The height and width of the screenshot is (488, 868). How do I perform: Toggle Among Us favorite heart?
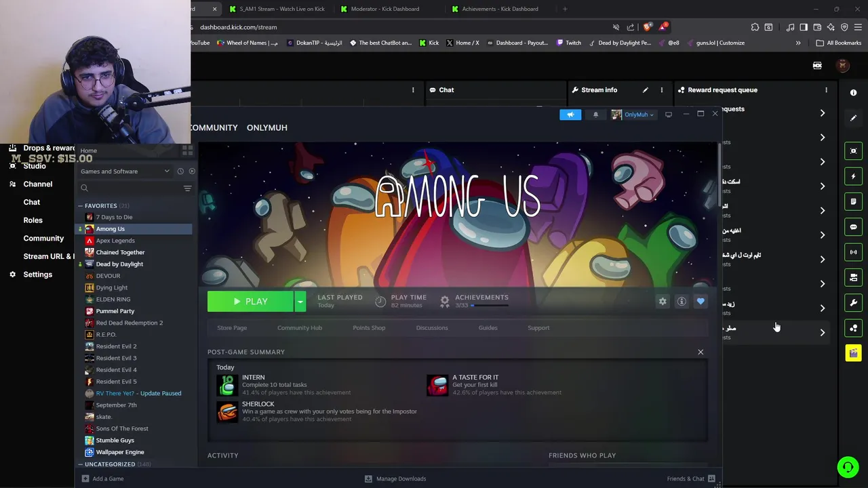point(701,302)
